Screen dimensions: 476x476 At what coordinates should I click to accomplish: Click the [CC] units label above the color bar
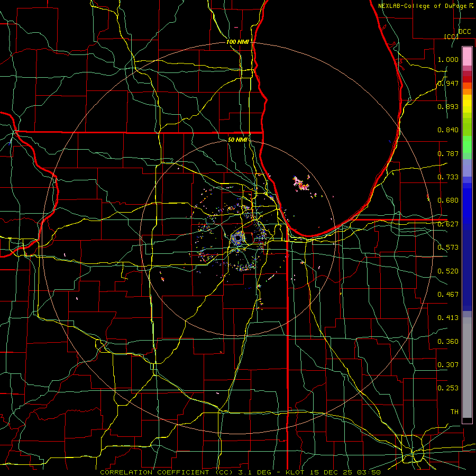(452, 36)
